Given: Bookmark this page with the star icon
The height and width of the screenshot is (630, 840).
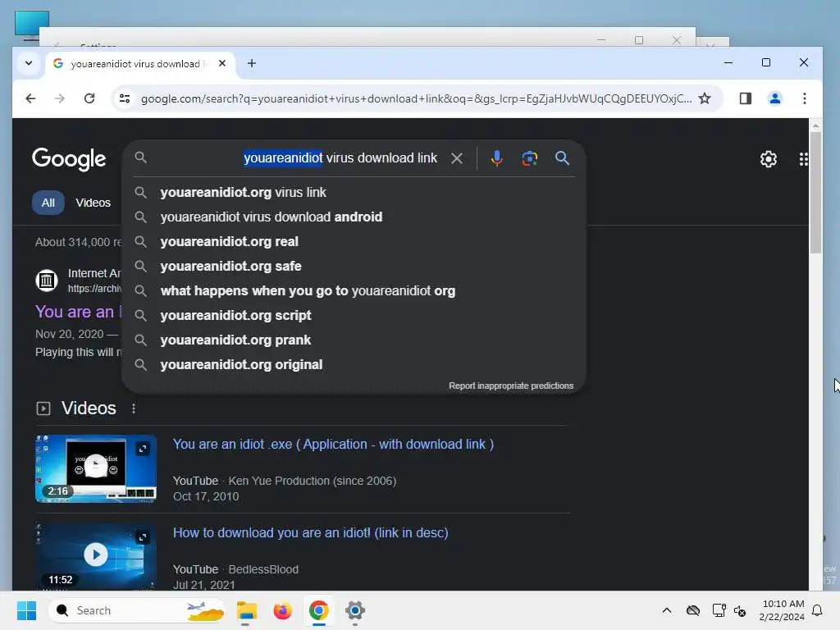Looking at the screenshot, I should tap(705, 98).
